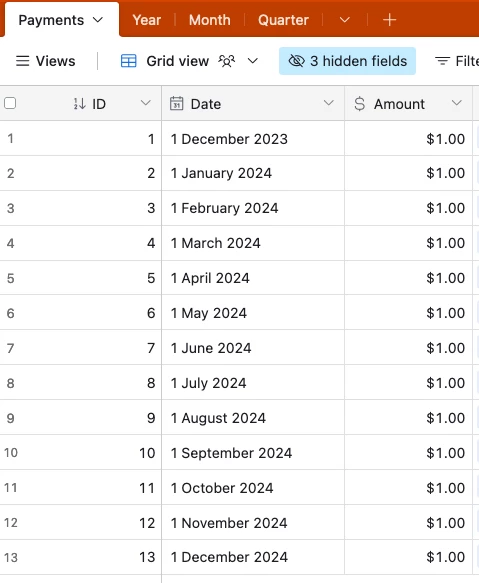
Task: Toggle the select-all rows checkbox
Action: pos(10,103)
